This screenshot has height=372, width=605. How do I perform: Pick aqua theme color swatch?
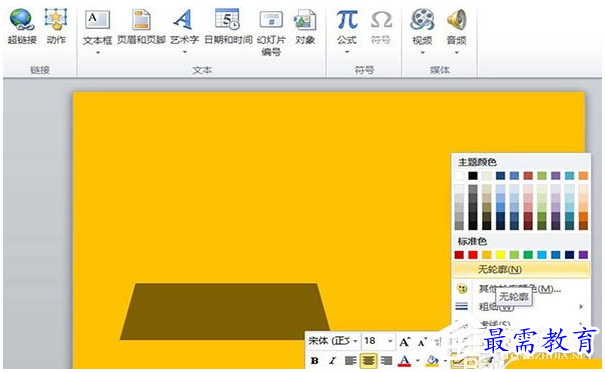pos(570,176)
